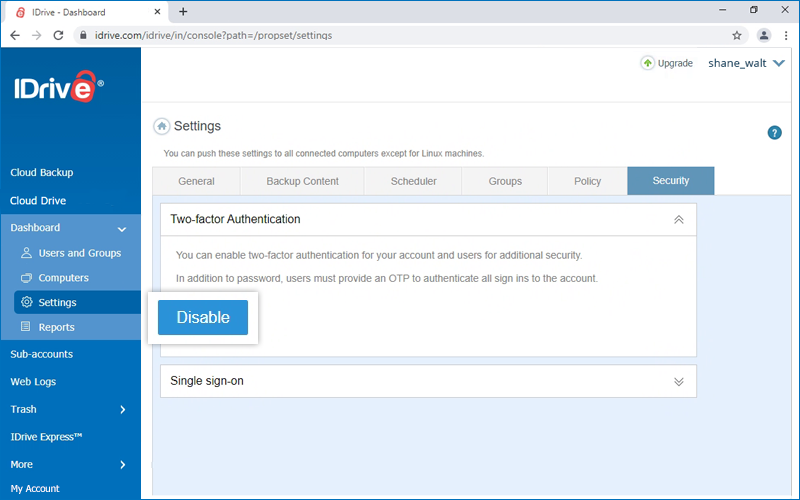Click the Two-factor Authentication heading text
Screen dimensions: 800x500
(235, 219)
